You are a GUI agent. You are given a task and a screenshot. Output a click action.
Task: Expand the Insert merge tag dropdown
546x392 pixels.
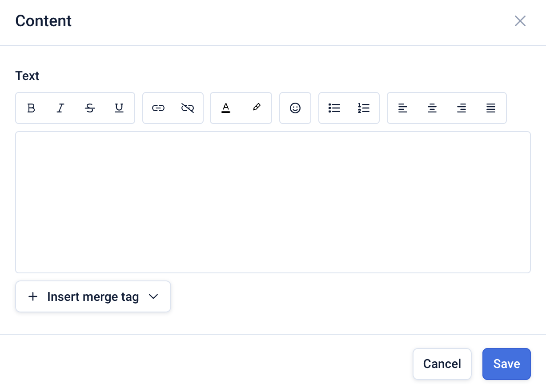[x=93, y=296]
